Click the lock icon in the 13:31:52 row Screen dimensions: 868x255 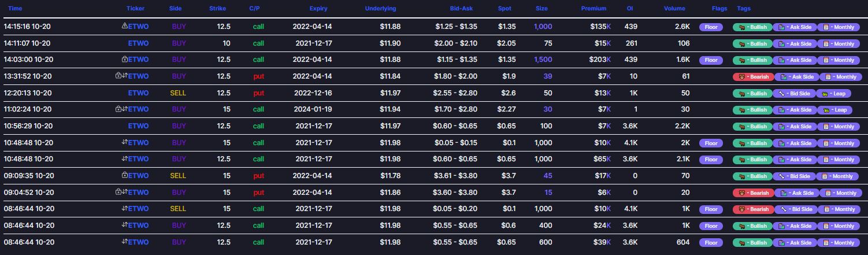coord(118,76)
